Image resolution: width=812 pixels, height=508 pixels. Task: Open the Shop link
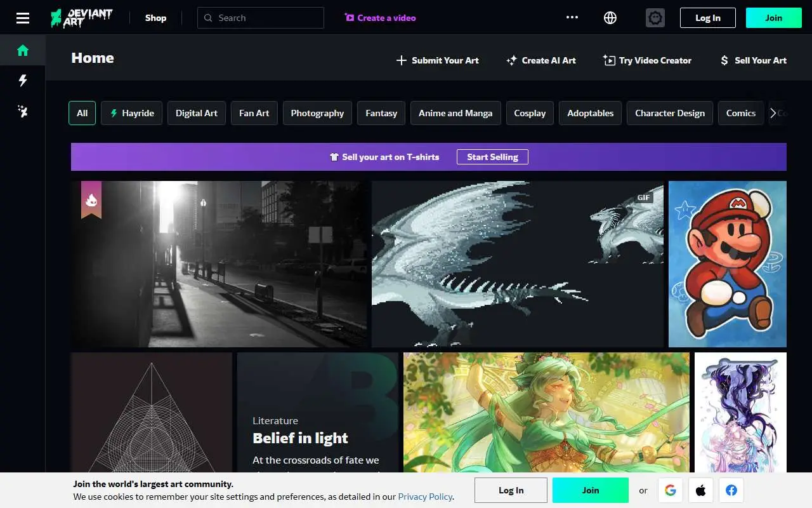coord(155,18)
